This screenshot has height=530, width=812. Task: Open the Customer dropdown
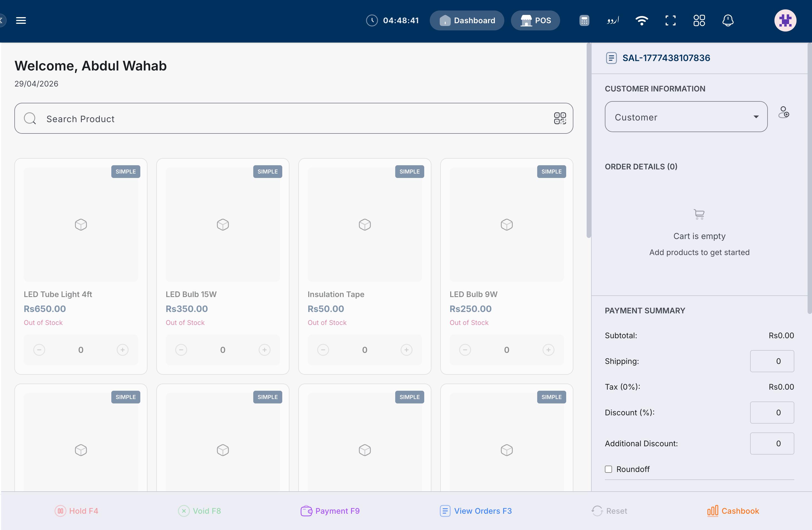pyautogui.click(x=686, y=117)
